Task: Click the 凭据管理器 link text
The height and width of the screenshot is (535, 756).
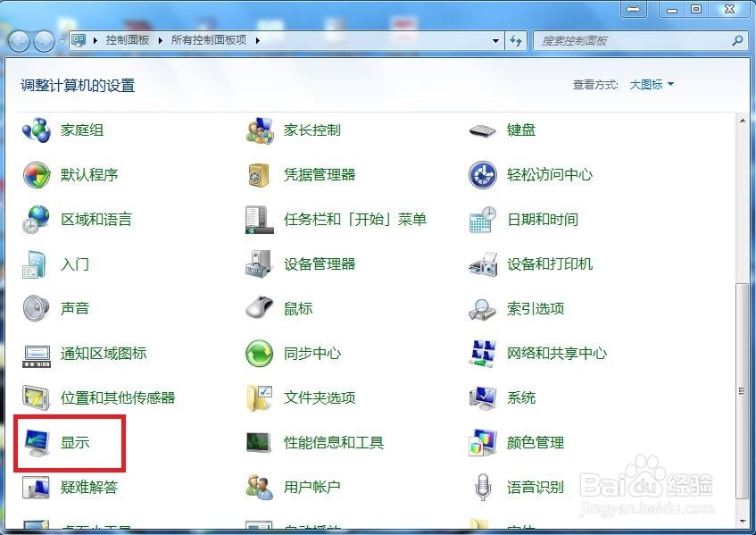Action: (320, 175)
